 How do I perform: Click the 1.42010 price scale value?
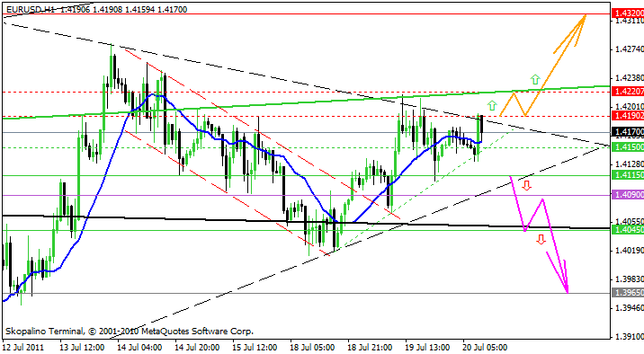(630, 106)
